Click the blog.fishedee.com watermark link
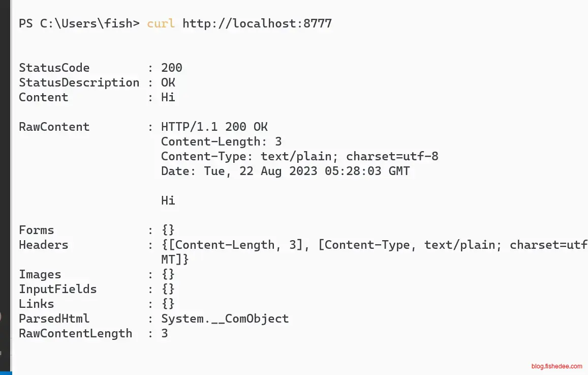Screen dimensions: 588x375 click(x=556, y=366)
